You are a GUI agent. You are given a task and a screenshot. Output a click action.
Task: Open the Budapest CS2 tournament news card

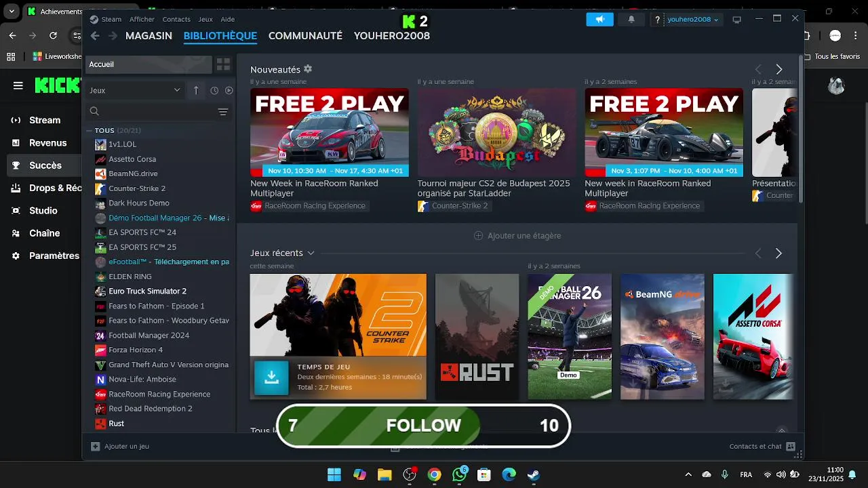(496, 132)
